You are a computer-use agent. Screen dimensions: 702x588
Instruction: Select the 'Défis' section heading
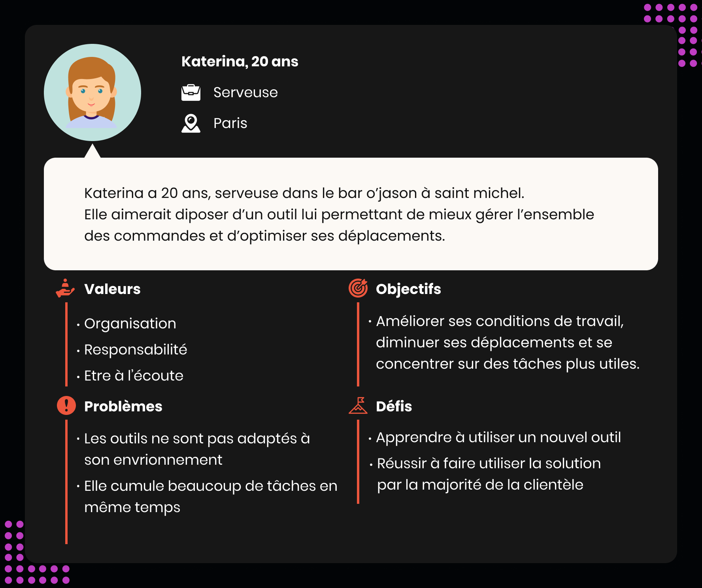coord(394,406)
